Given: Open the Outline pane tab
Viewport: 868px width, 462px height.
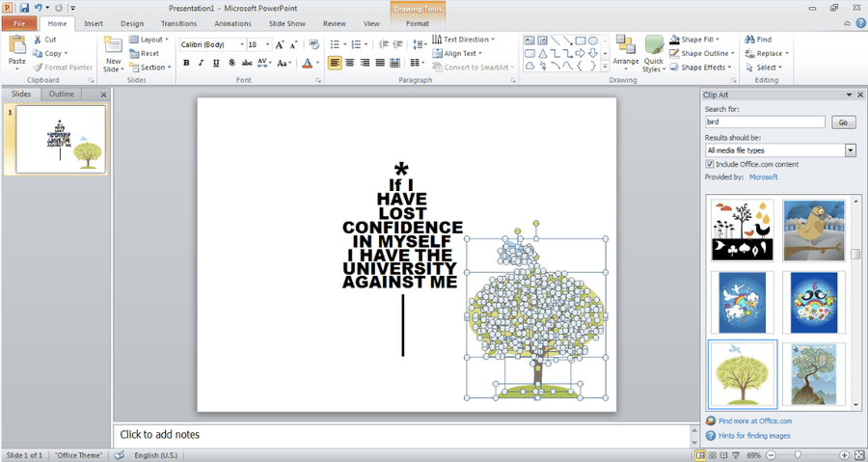Looking at the screenshot, I should pos(61,95).
